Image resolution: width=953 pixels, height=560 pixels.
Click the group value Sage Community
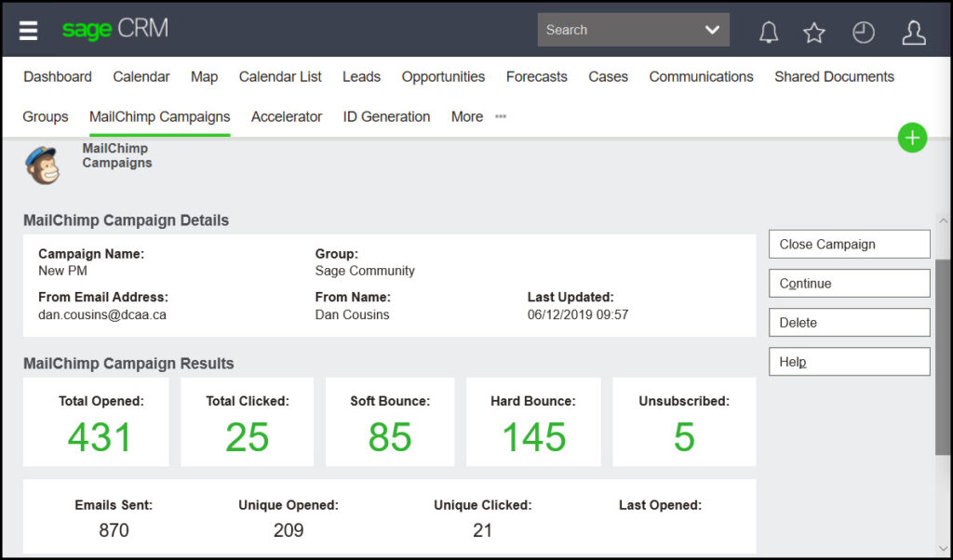pyautogui.click(x=365, y=271)
